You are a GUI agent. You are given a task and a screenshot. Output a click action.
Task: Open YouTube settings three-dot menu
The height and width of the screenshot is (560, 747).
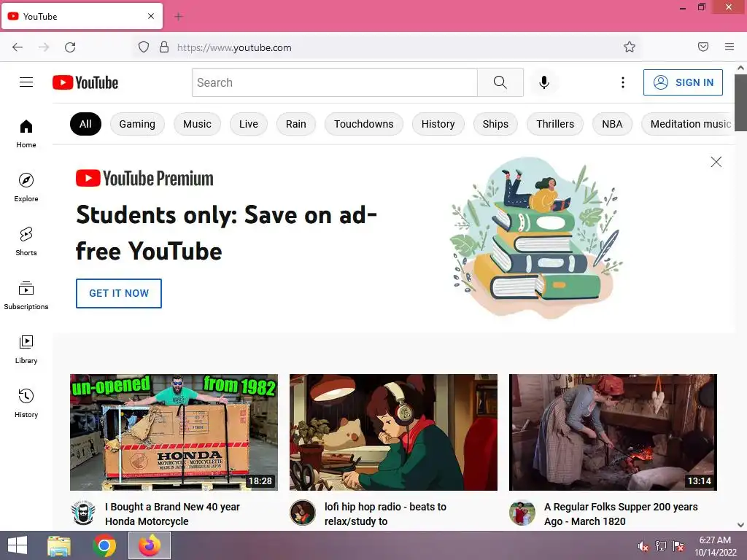[623, 82]
